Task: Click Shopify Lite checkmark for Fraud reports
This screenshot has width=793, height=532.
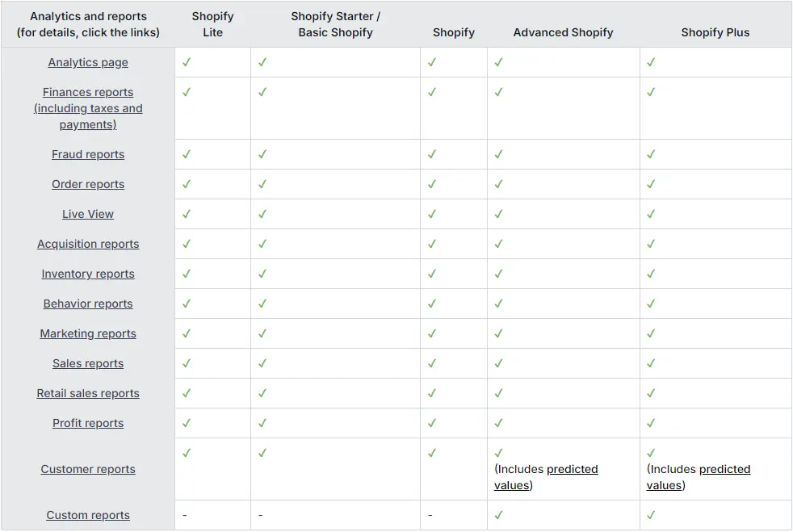Action: coord(187,154)
